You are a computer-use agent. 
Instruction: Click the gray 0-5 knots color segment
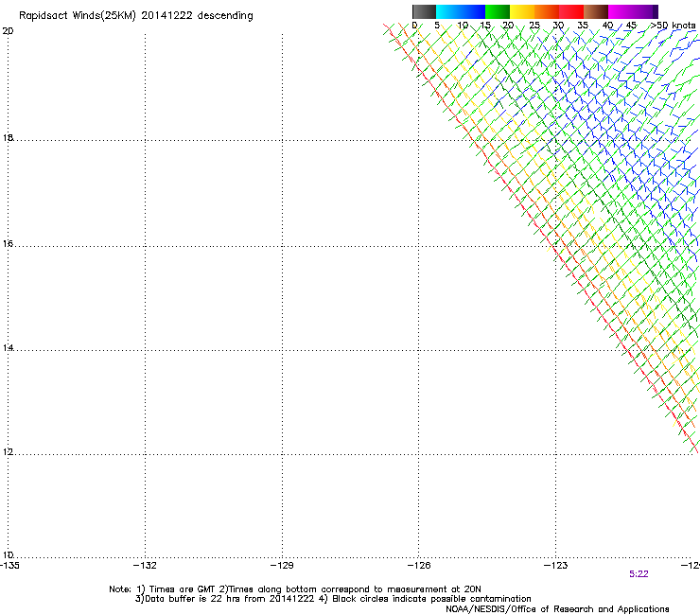click(x=424, y=11)
